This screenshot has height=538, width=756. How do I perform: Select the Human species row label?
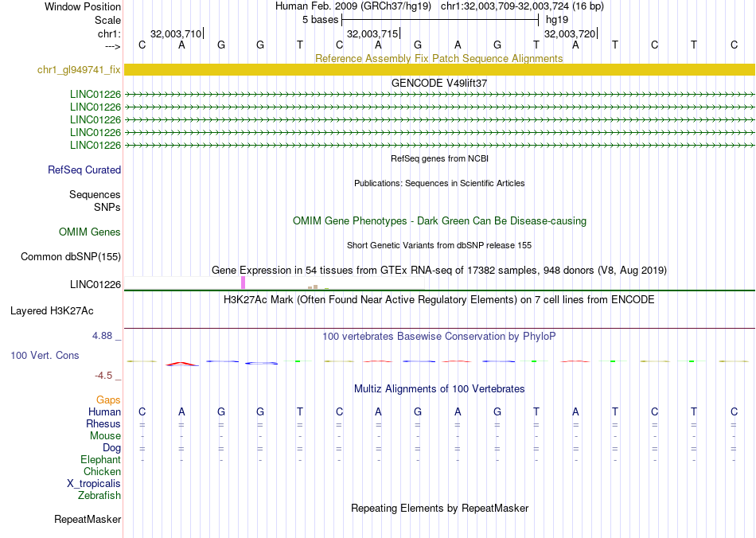(x=104, y=411)
